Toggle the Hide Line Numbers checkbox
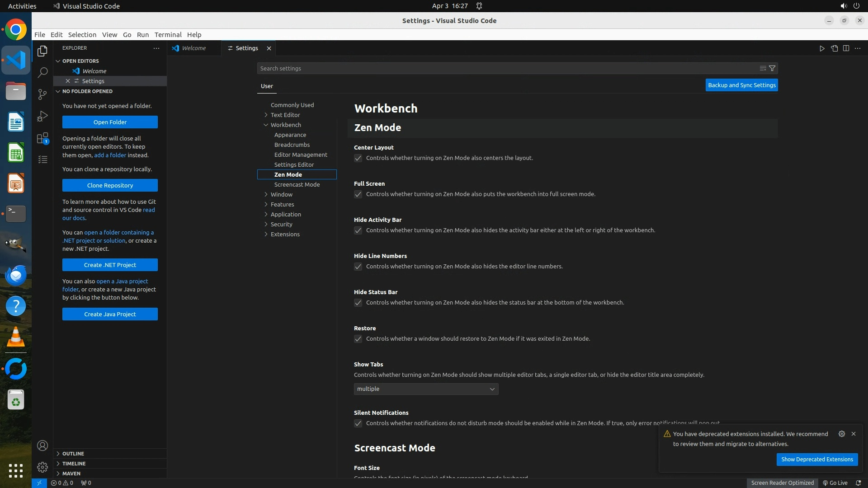The image size is (868, 488). [358, 267]
